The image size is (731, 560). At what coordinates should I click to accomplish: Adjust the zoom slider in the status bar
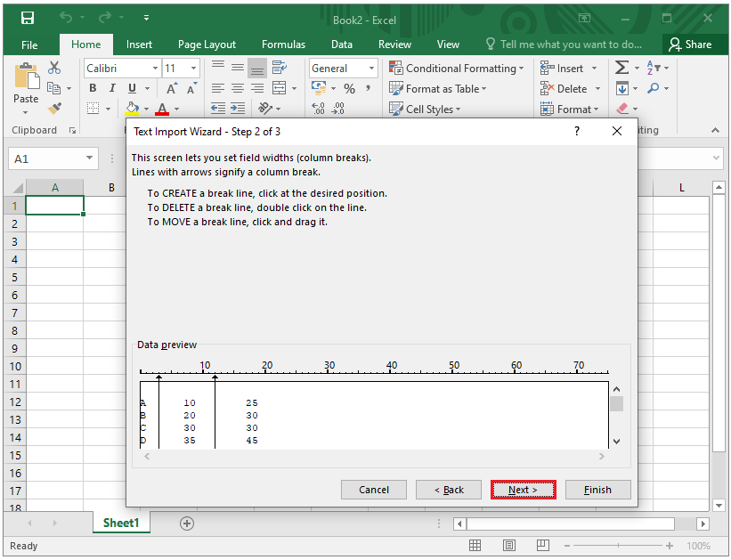pos(616,545)
